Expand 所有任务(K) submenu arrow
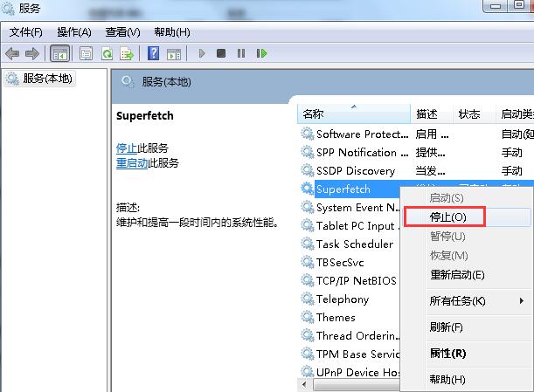Image resolution: width=534 pixels, height=392 pixels. tap(522, 301)
